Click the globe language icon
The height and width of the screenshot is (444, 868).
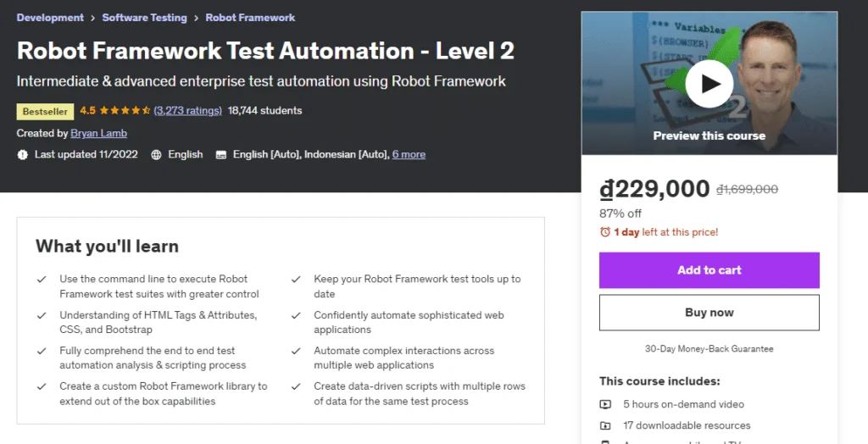coord(156,154)
